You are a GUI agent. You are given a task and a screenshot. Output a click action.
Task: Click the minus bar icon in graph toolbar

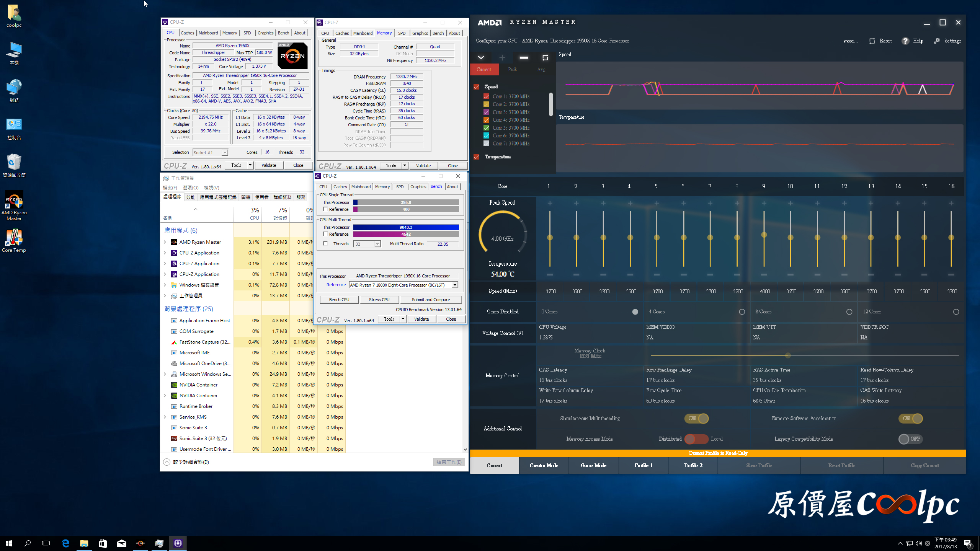click(x=524, y=57)
